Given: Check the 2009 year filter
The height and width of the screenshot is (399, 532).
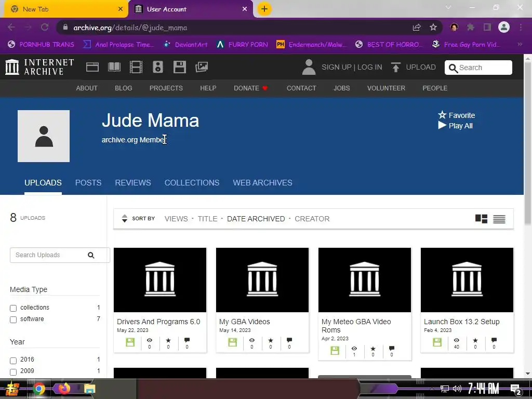Looking at the screenshot, I should coord(13,372).
